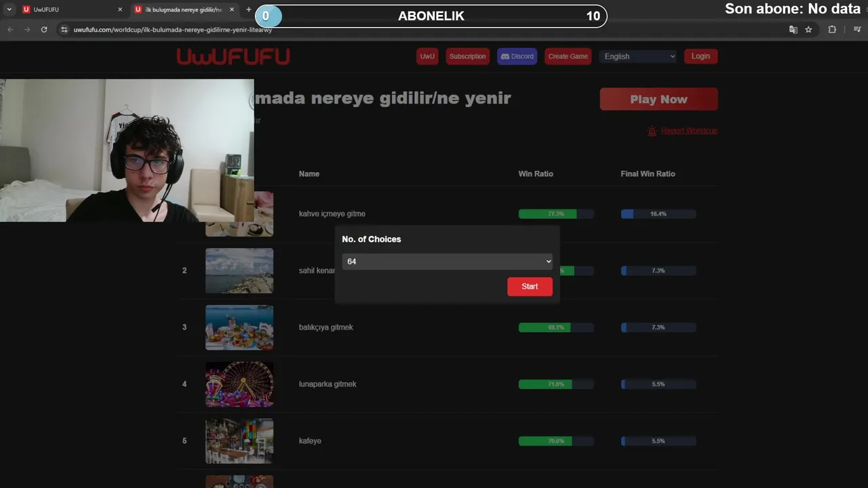Image resolution: width=868 pixels, height=488 pixels.
Task: Click the Login button
Action: [701, 56]
